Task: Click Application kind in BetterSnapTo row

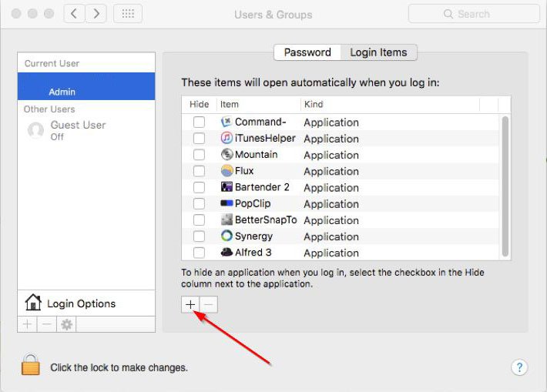Action: pos(331,220)
